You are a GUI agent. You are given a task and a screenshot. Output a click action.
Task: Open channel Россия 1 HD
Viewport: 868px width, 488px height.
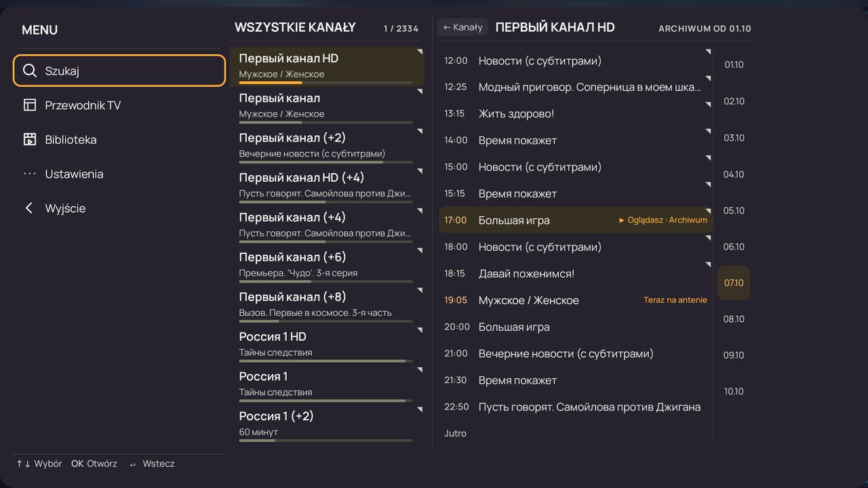tap(327, 345)
